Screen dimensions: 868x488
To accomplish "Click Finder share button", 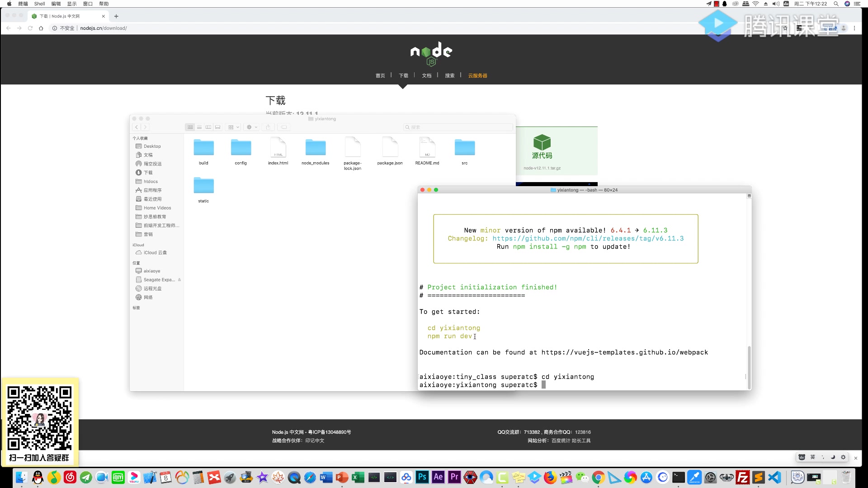I will pos(268,127).
